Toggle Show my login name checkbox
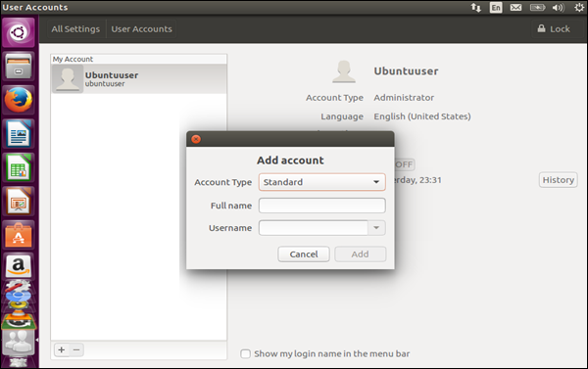The width and height of the screenshot is (588, 369). 245,353
